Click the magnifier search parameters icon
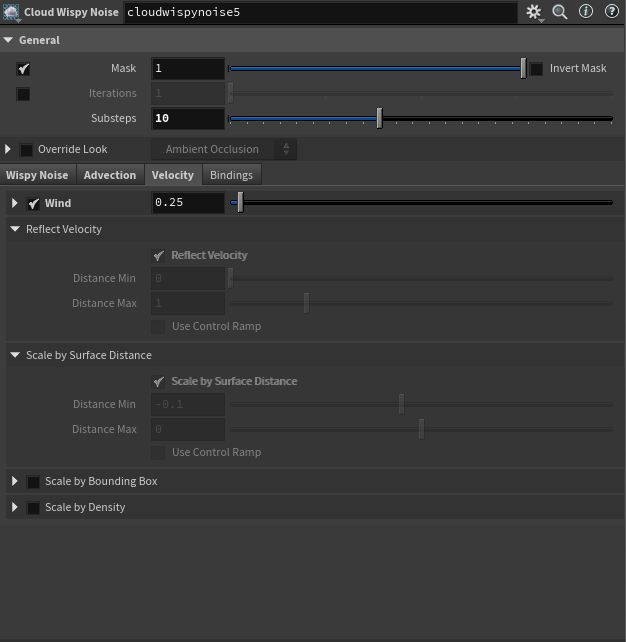This screenshot has width=626, height=642. (x=560, y=12)
